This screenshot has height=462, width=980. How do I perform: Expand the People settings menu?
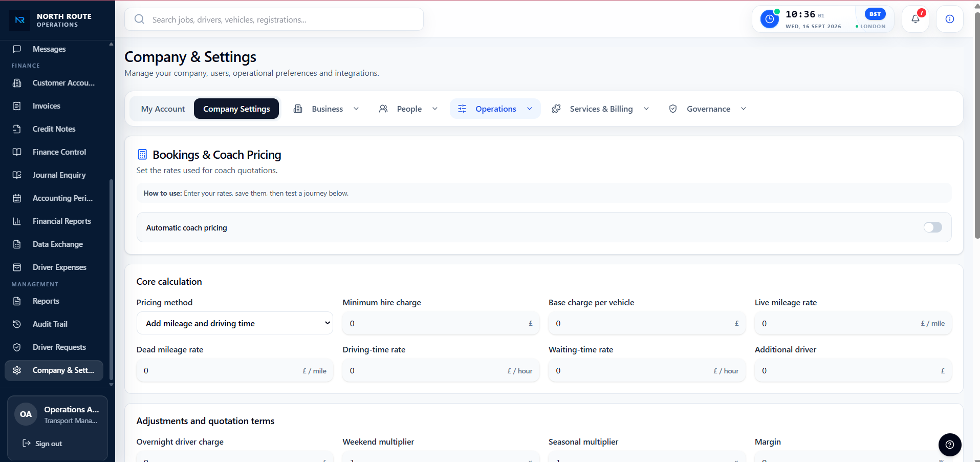[408, 109]
